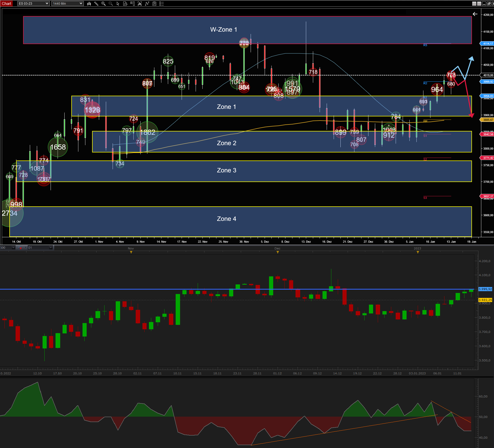Click the 964 volume bubble
The image size is (494, 448).
437,89
